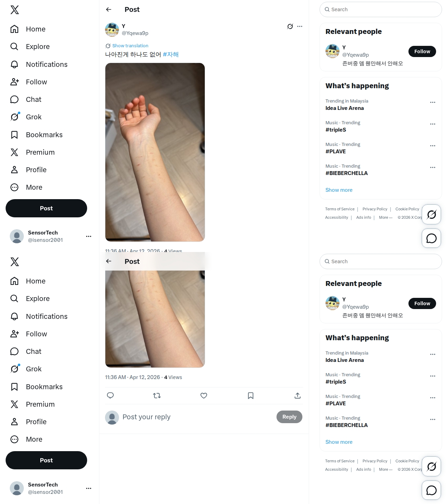
Task: Click the author's avatar in the post header
Action: coord(112,30)
